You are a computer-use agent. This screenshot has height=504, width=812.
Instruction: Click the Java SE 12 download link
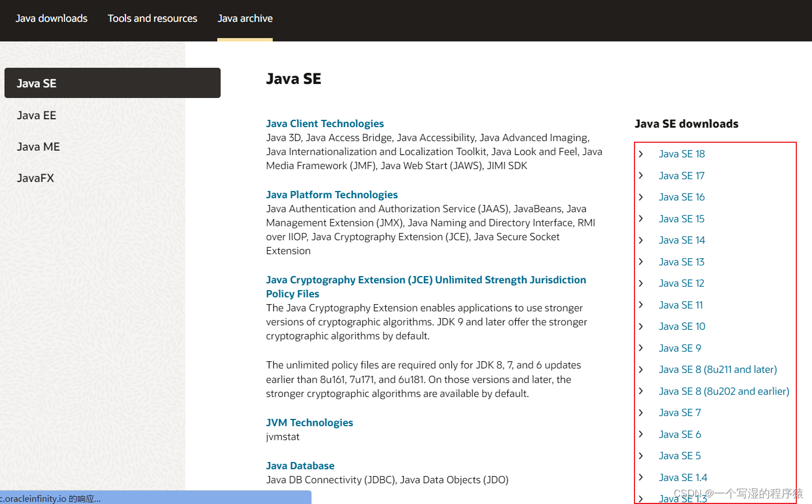(682, 283)
